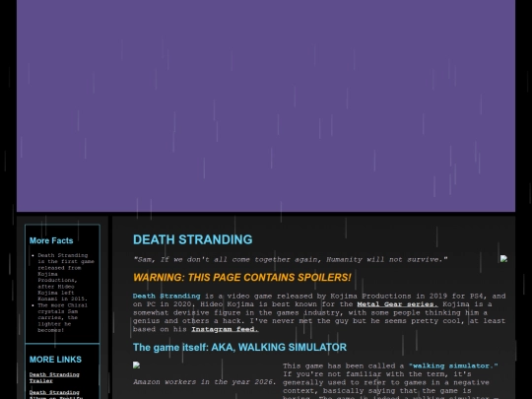Follow the Instagram feed link

tap(225, 329)
